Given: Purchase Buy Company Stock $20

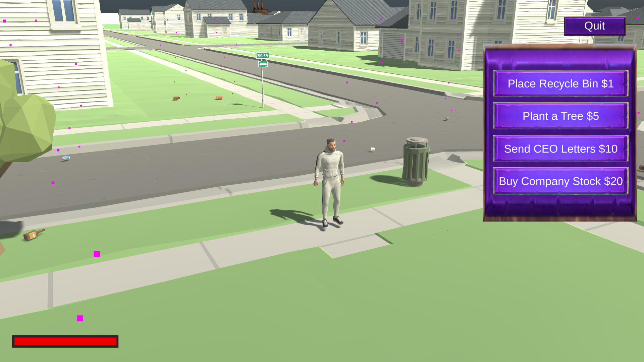Looking at the screenshot, I should point(560,181).
